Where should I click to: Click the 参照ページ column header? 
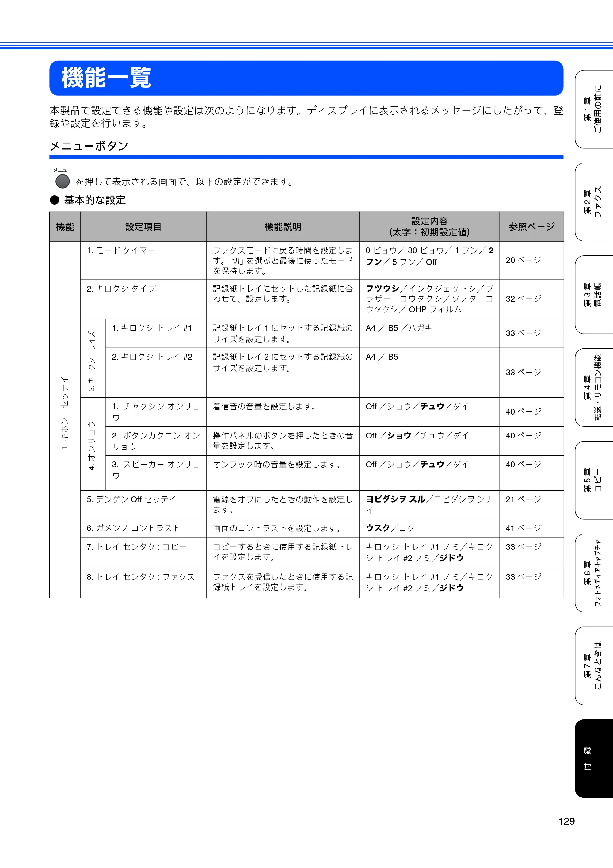coord(531,227)
